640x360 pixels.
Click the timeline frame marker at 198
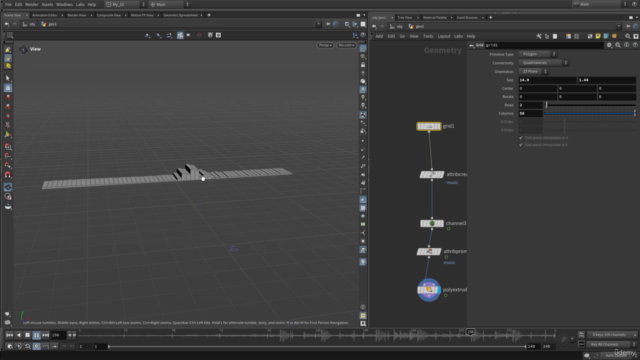(x=470, y=332)
